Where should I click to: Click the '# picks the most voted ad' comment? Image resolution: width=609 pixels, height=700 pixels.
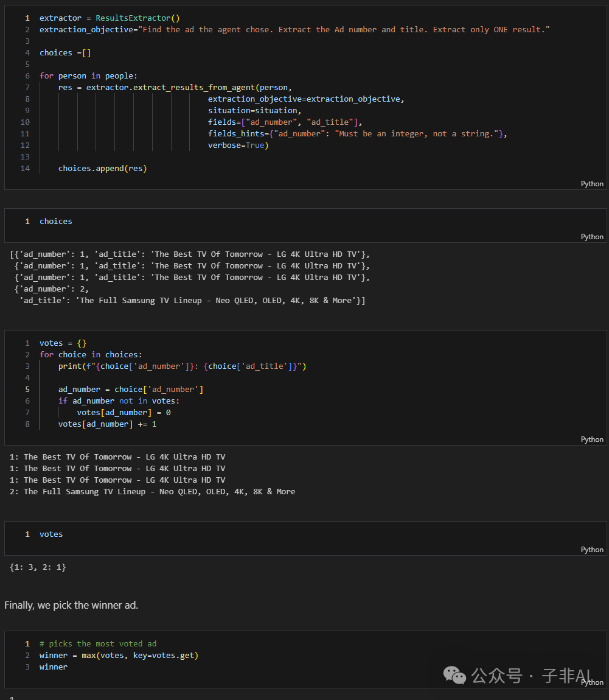point(98,644)
